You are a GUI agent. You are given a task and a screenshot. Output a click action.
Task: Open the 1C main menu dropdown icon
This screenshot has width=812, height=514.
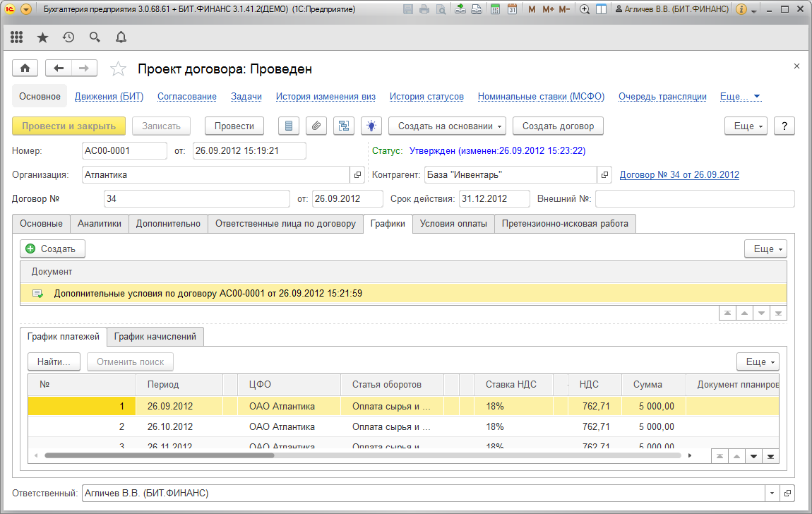tap(26, 9)
